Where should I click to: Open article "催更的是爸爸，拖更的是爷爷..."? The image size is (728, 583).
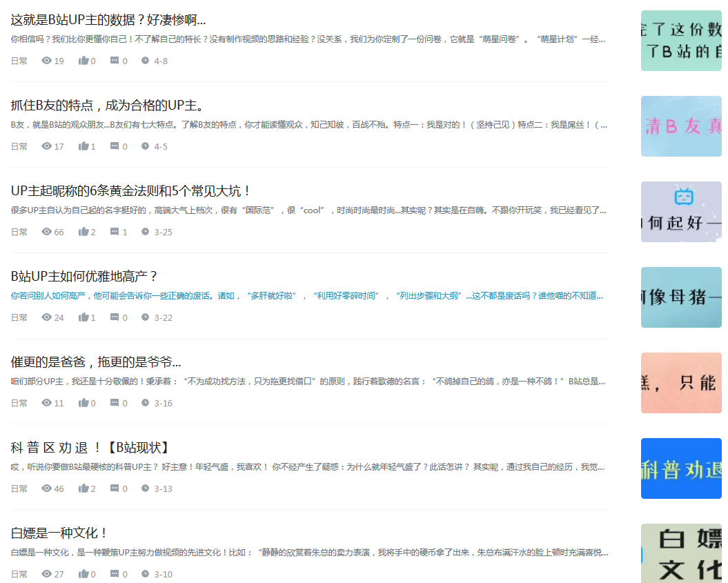pyautogui.click(x=96, y=362)
